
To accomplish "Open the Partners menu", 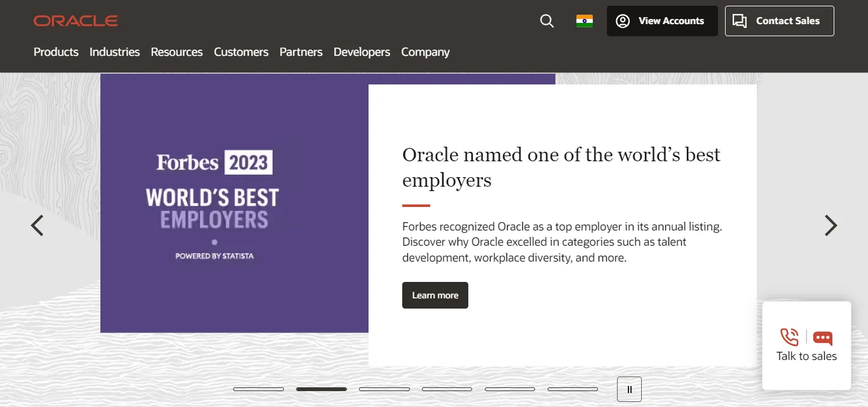I will click(x=301, y=52).
